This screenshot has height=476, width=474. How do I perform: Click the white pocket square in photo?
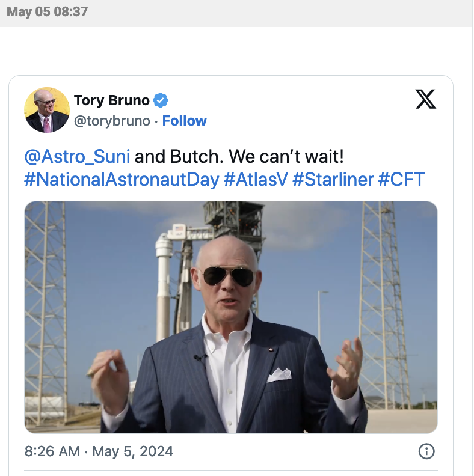point(279,374)
